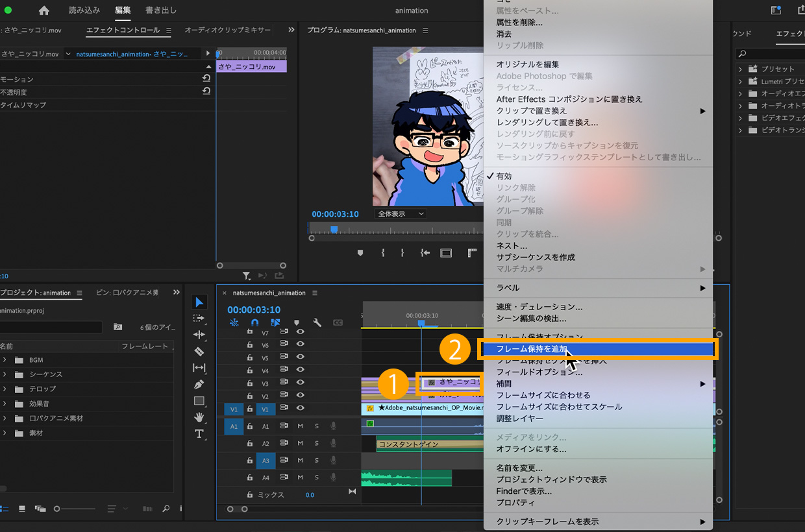Click Go to In point button
Screen dimensions: 805x532
(x=425, y=253)
